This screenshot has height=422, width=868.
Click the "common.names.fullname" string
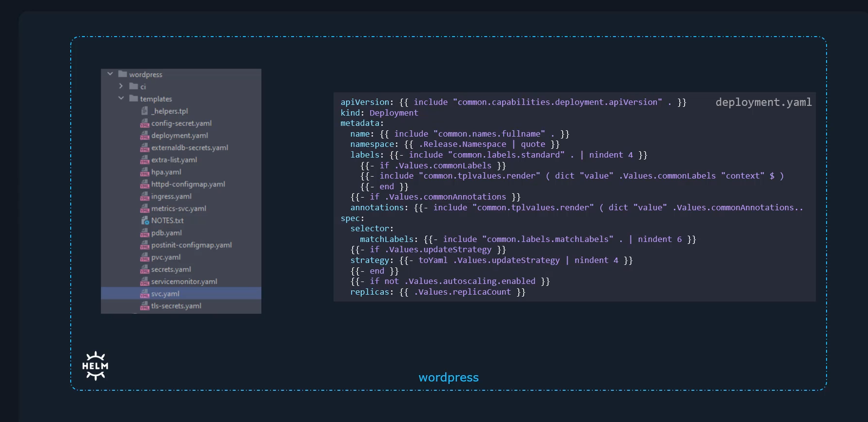click(489, 134)
